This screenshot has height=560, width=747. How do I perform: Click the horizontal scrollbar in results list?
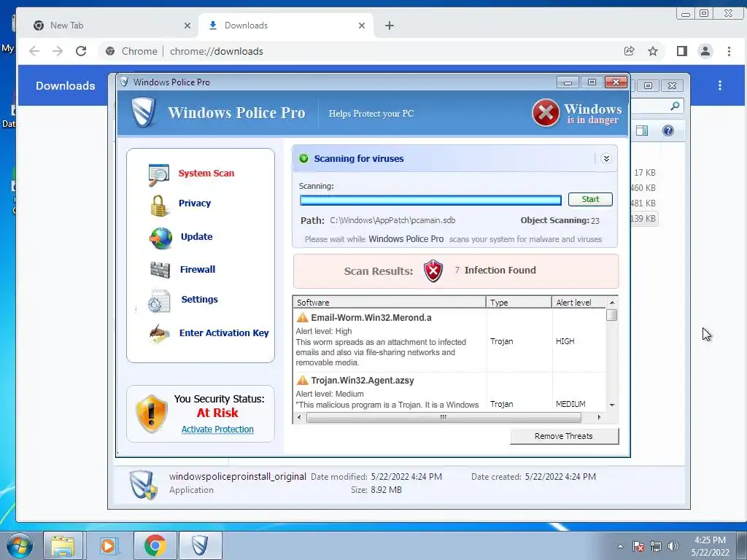click(x=444, y=418)
